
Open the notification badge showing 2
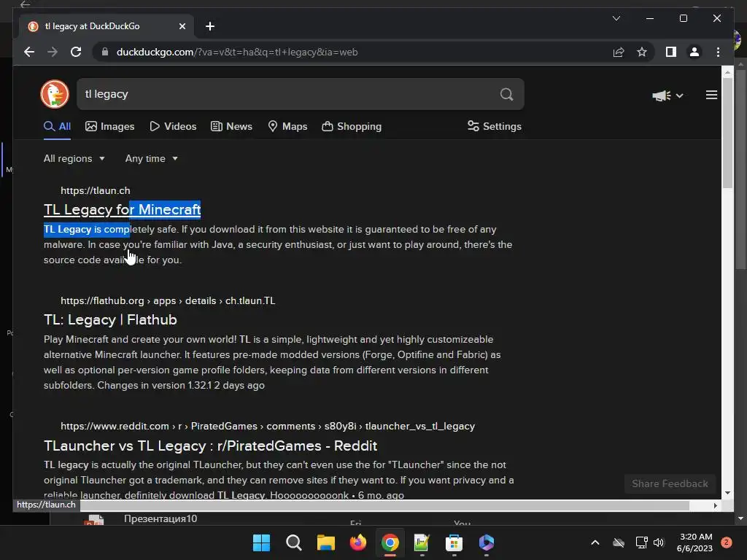pos(726,542)
